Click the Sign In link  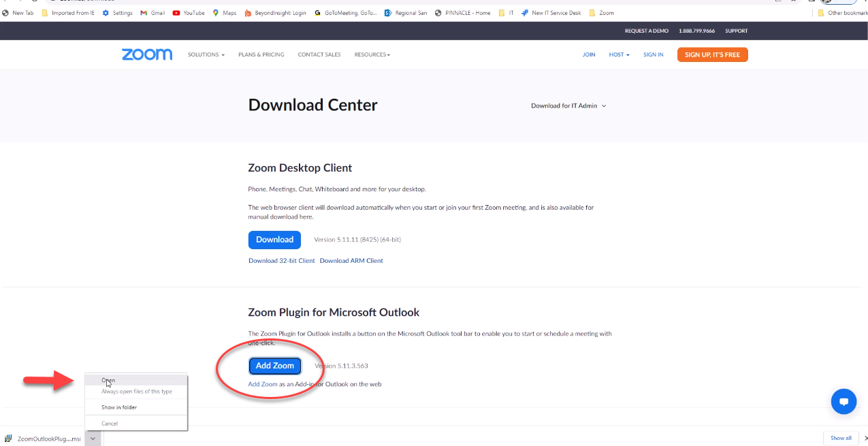(x=653, y=54)
